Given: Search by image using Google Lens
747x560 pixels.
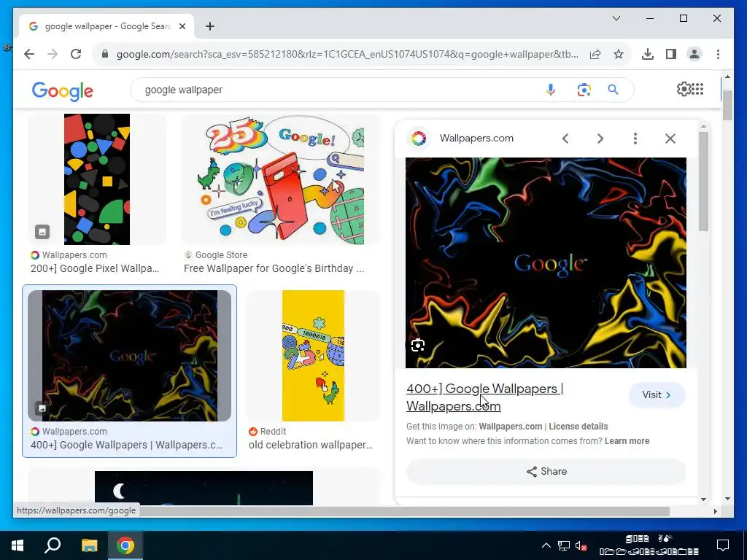Looking at the screenshot, I should point(584,90).
